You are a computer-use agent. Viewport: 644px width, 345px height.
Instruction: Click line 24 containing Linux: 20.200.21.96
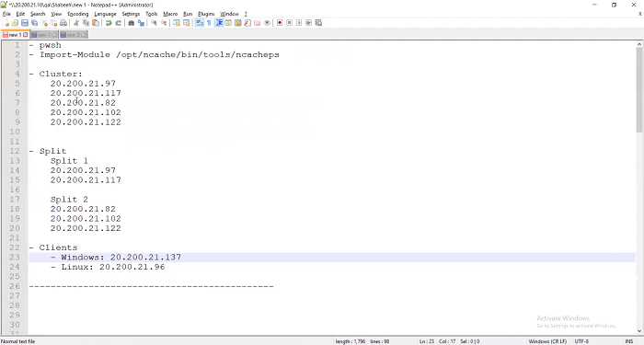tap(332, 267)
